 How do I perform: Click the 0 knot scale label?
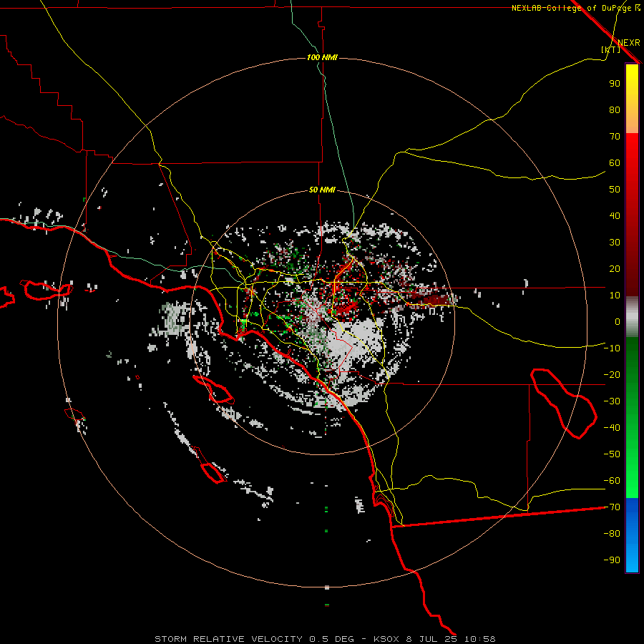[618, 322]
